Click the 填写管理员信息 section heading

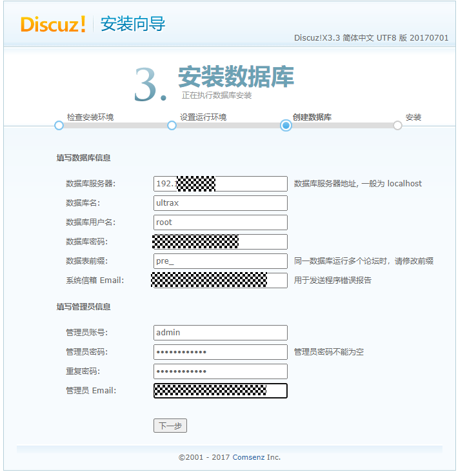click(x=83, y=307)
